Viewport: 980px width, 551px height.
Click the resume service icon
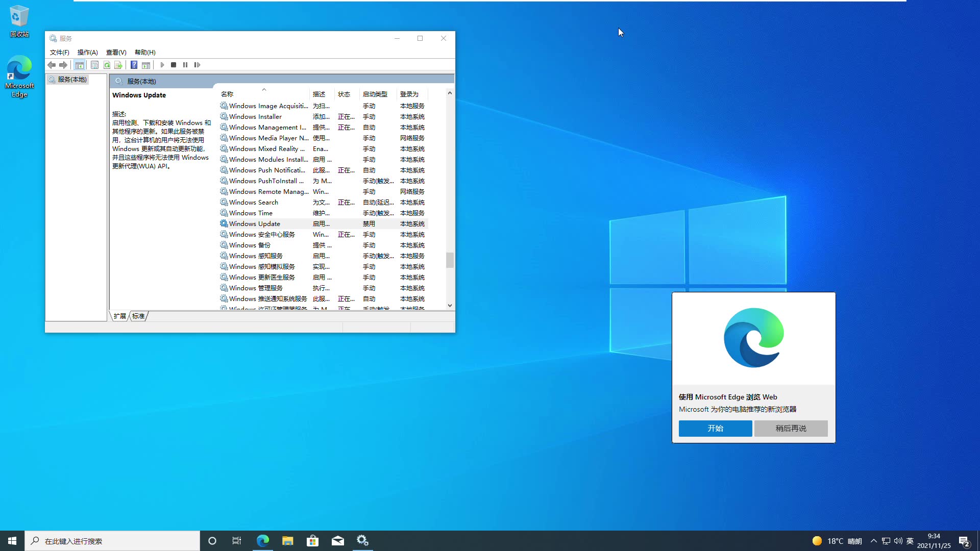point(198,65)
